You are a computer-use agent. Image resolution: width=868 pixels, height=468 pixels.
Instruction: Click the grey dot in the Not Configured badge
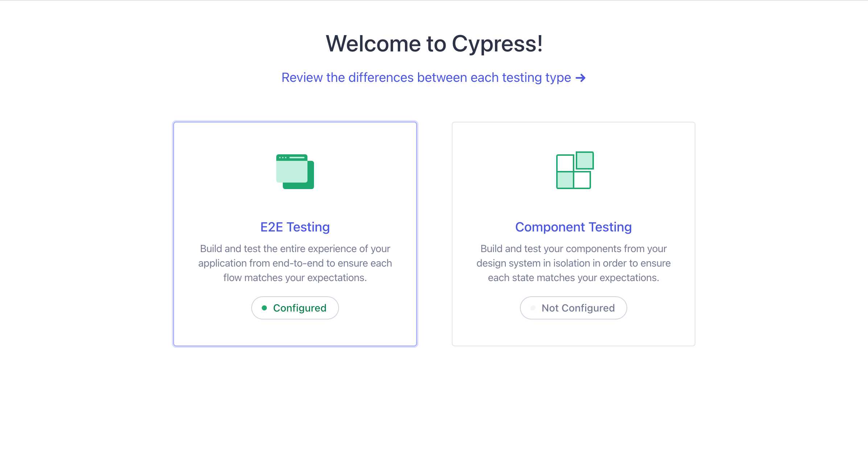pos(533,308)
